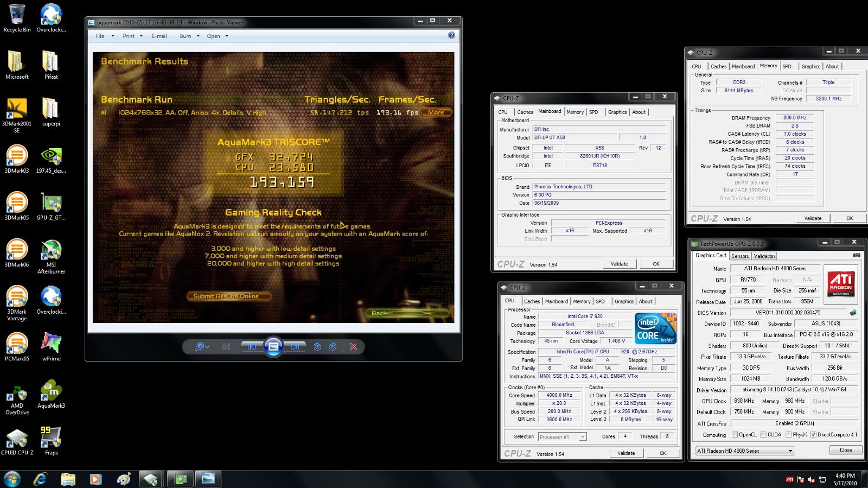Screen dimensions: 868x488
Task: Open About tab in CPU-Z Mainboard window
Action: (x=639, y=112)
